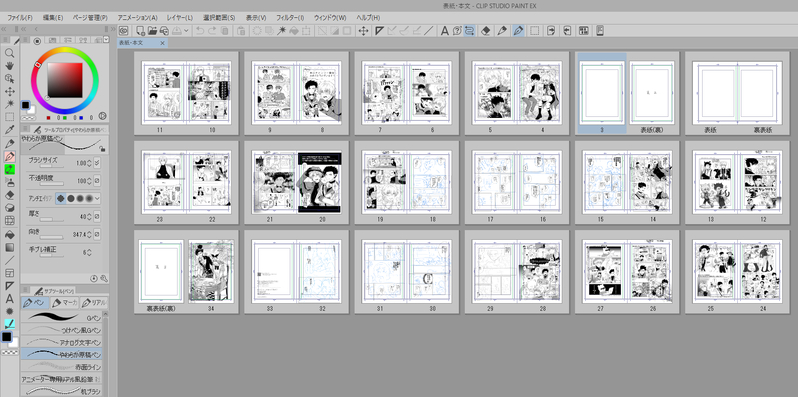Viewport: 798px width, 397px height.
Task: Toggle thickness dynamics button
Action: (x=97, y=217)
